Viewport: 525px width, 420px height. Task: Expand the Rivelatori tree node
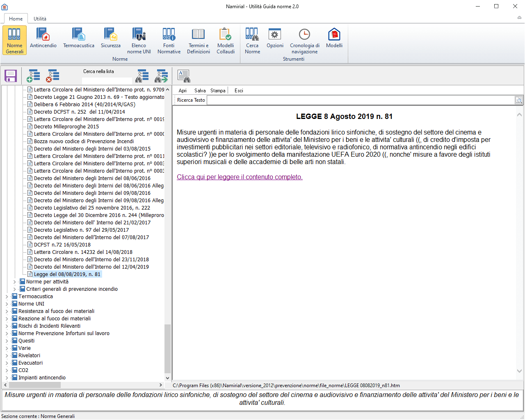pos(7,356)
